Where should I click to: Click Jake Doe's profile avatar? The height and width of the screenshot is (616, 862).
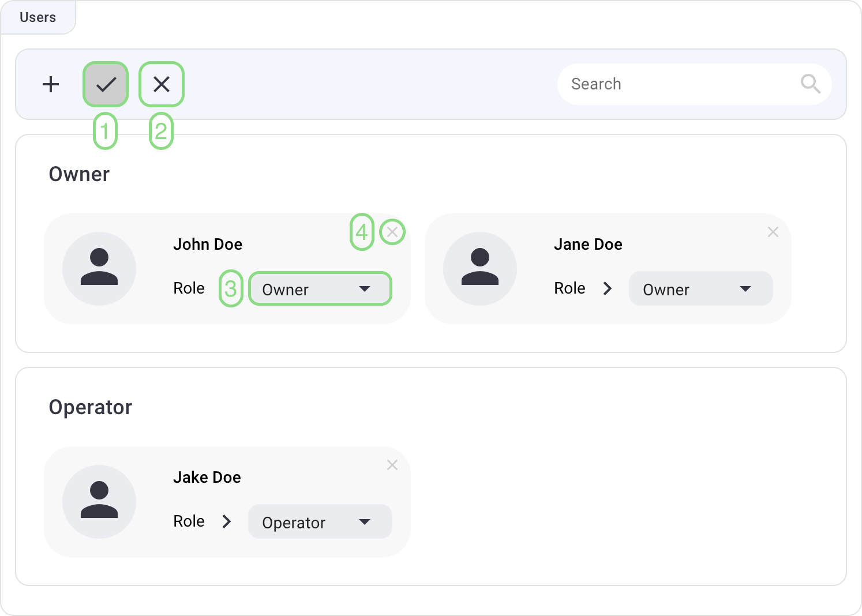pyautogui.click(x=99, y=501)
